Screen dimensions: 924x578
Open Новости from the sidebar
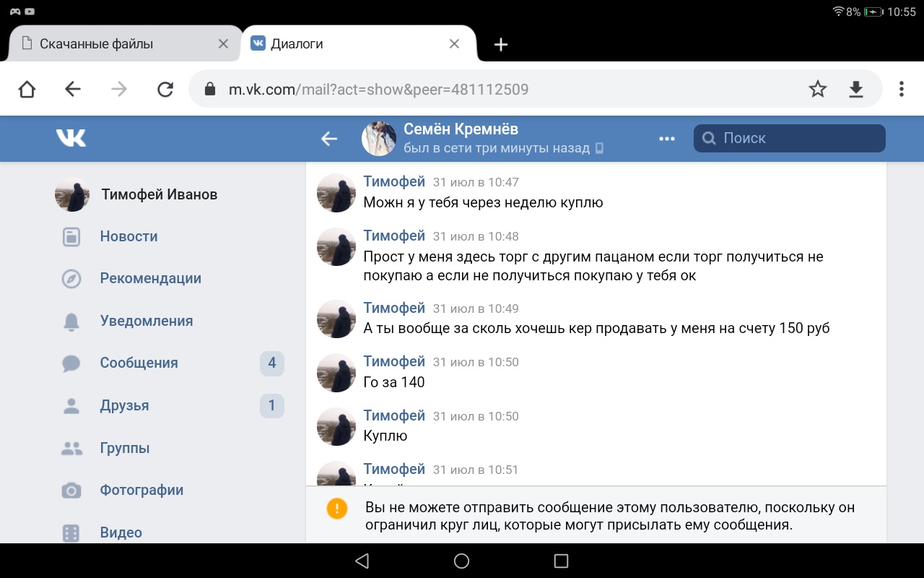(128, 236)
